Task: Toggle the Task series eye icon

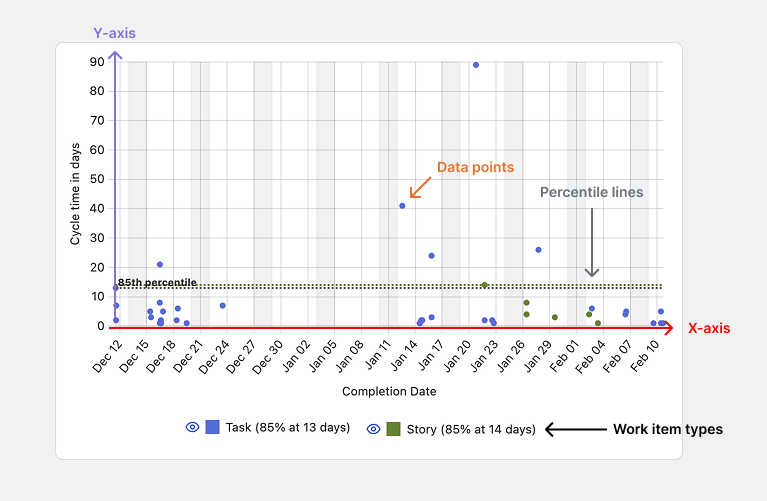Action: (192, 427)
